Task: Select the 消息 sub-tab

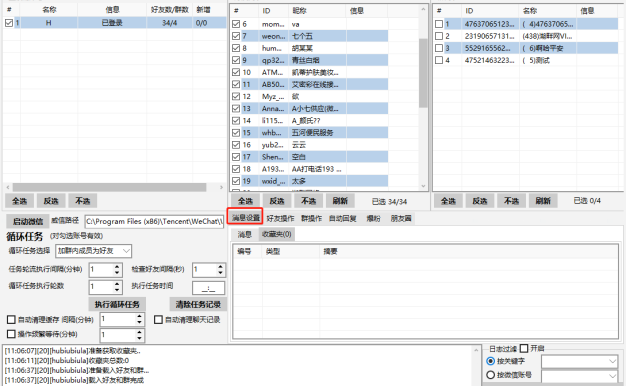Action: (245, 234)
